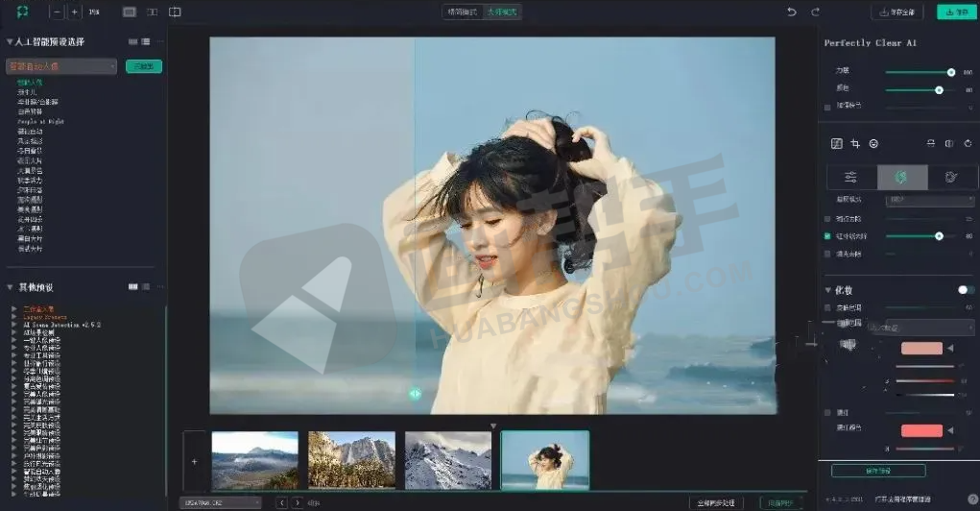Image resolution: width=980 pixels, height=511 pixels.
Task: Pick the salmon-pink swatch above 腮红
Action: pos(921,349)
